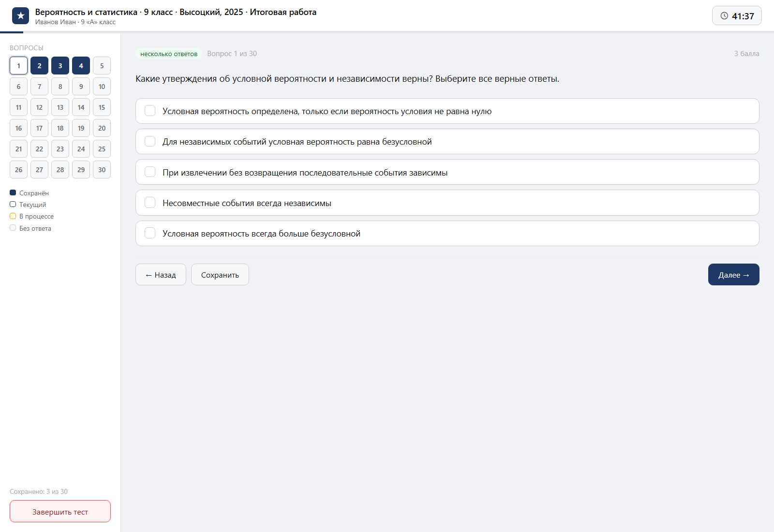Screen dimensions: 774x532
Task: Click the '3 балла' score label
Action: pos(746,54)
